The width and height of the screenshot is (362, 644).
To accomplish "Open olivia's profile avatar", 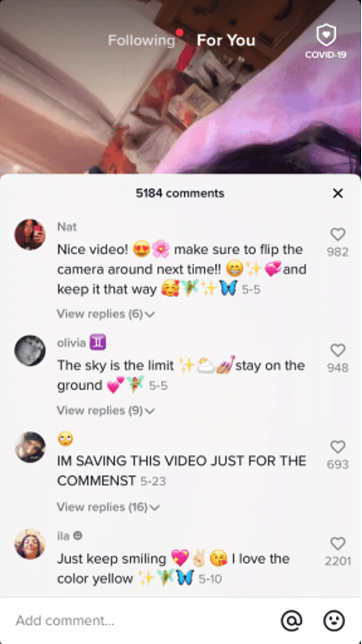I will 30,350.
